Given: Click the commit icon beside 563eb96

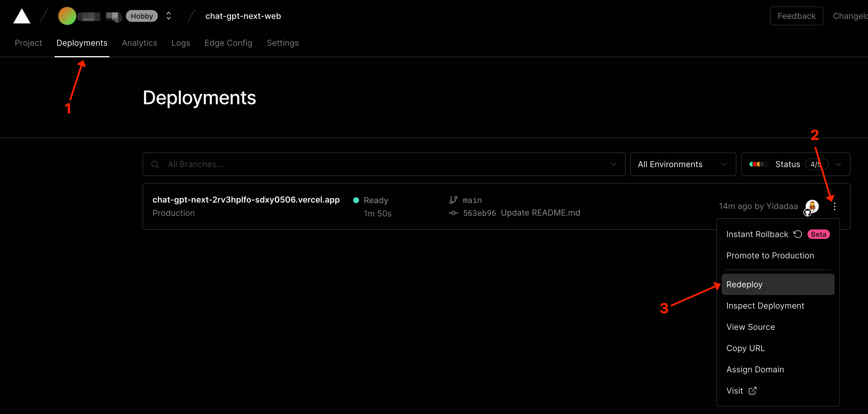Looking at the screenshot, I should [x=453, y=213].
